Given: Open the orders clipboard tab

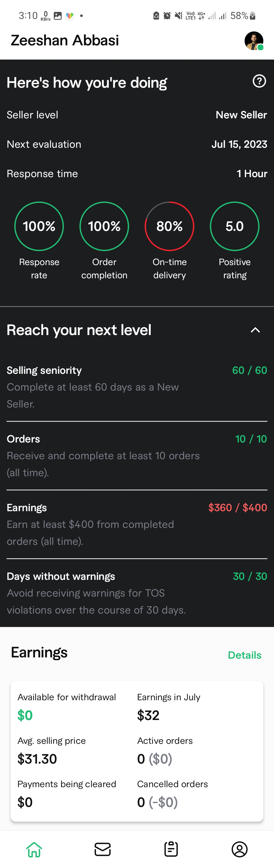Looking at the screenshot, I should point(171,849).
